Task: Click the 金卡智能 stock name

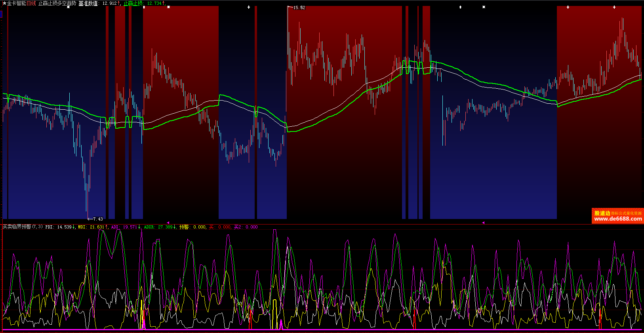Action: point(16,3)
